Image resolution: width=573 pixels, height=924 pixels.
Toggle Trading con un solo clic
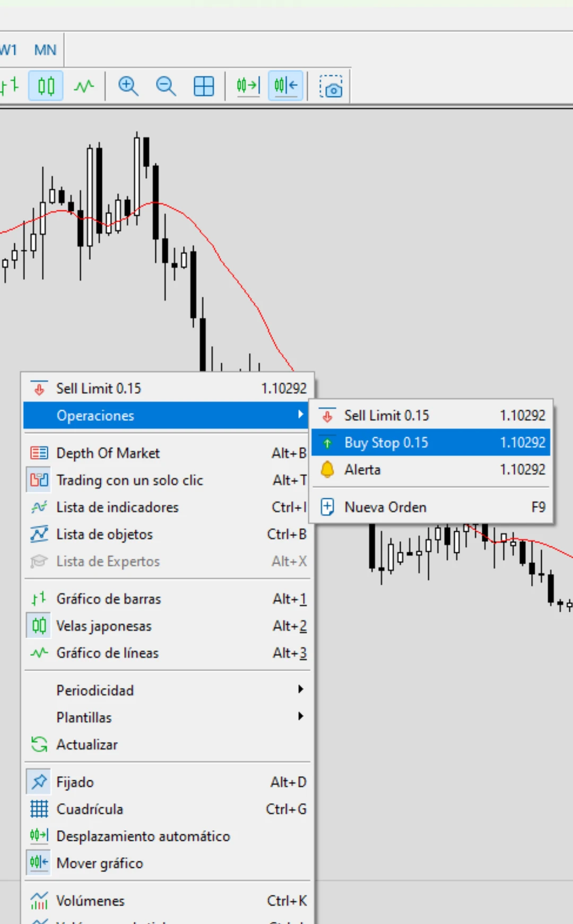(x=129, y=480)
